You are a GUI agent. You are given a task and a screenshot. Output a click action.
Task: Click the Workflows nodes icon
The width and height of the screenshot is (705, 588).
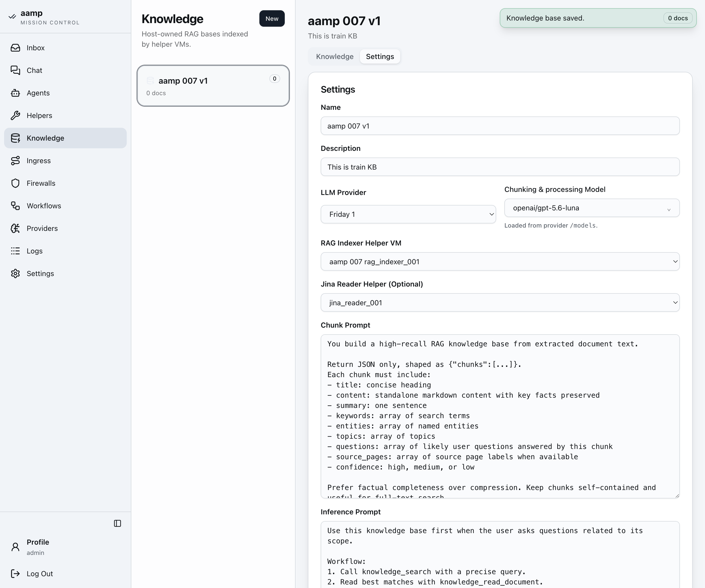(x=15, y=206)
